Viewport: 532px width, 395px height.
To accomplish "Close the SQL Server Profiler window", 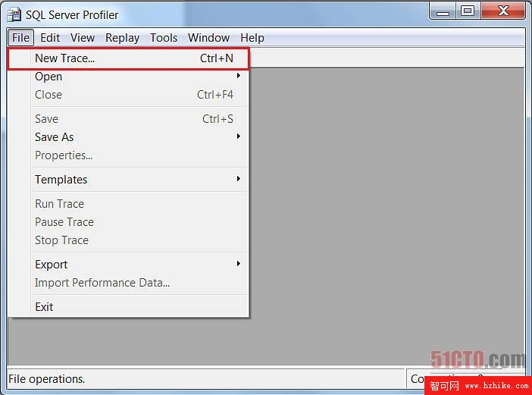I will 503,11.
